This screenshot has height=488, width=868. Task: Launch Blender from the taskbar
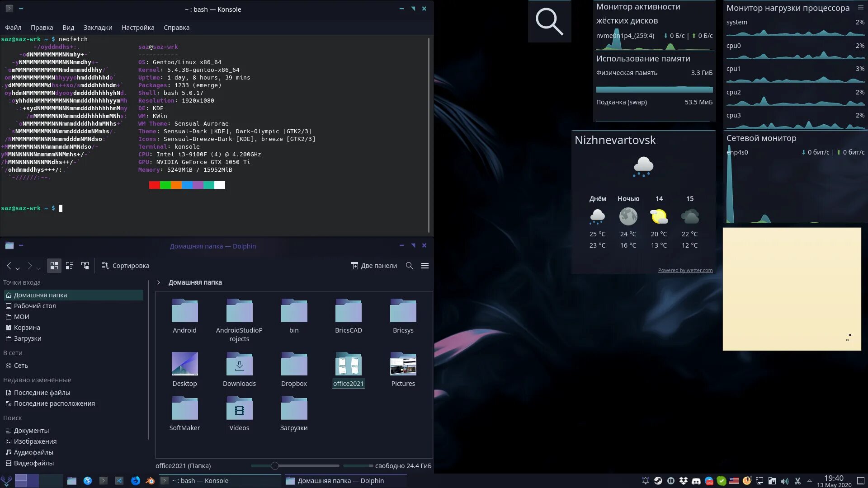150,481
